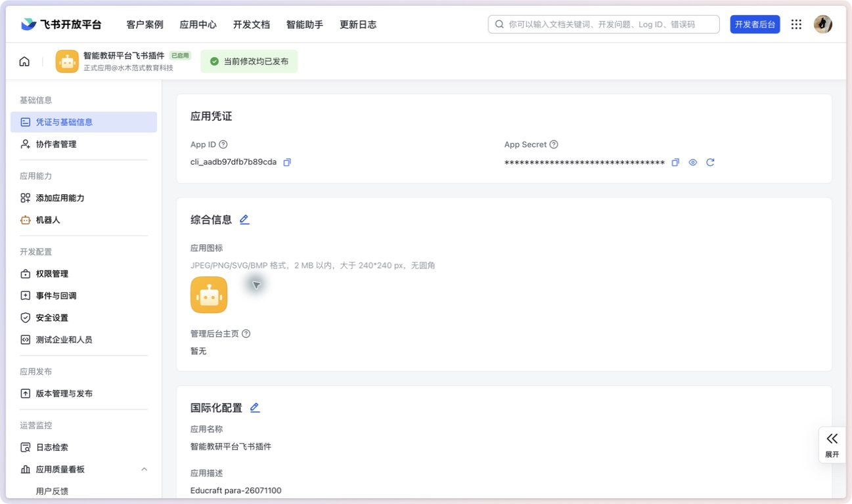The image size is (852, 504).
Task: Open 应用中心 in top navigation
Action: tap(198, 24)
